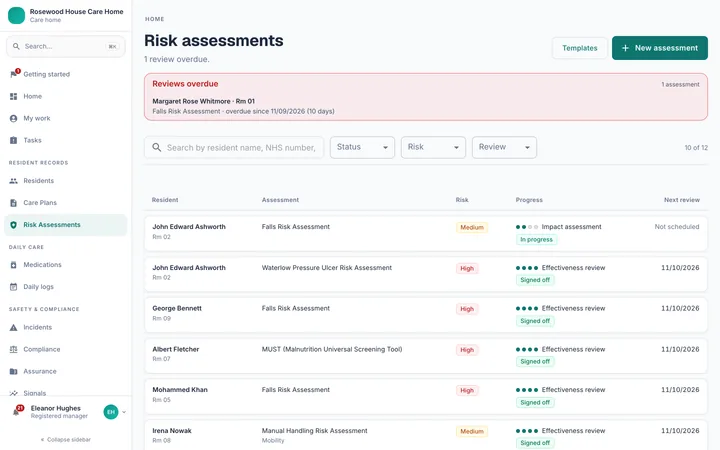
Task: Go to Compliance
Action: tap(66, 349)
